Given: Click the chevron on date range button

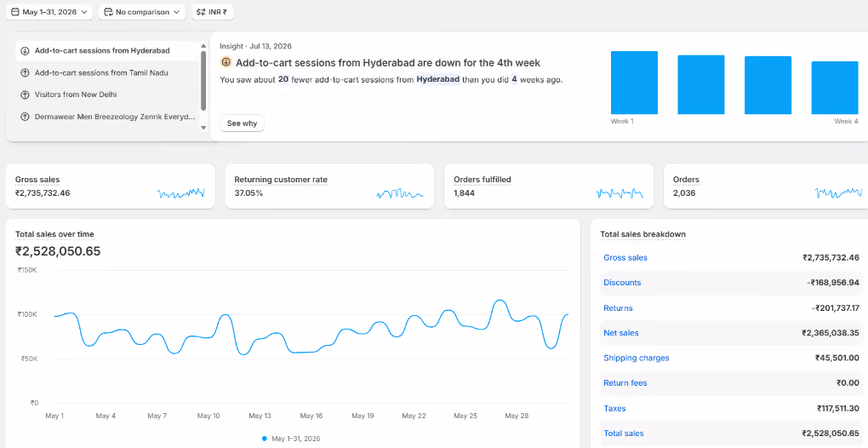Looking at the screenshot, I should coord(83,12).
